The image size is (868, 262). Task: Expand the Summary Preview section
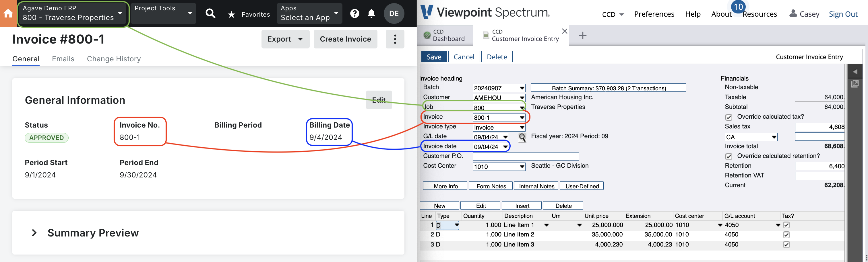(34, 233)
